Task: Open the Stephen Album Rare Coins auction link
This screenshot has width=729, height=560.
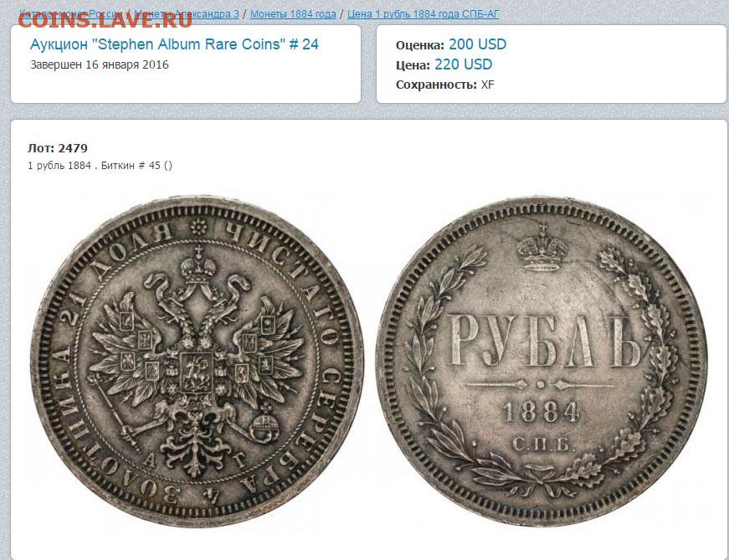Action: click(x=174, y=44)
